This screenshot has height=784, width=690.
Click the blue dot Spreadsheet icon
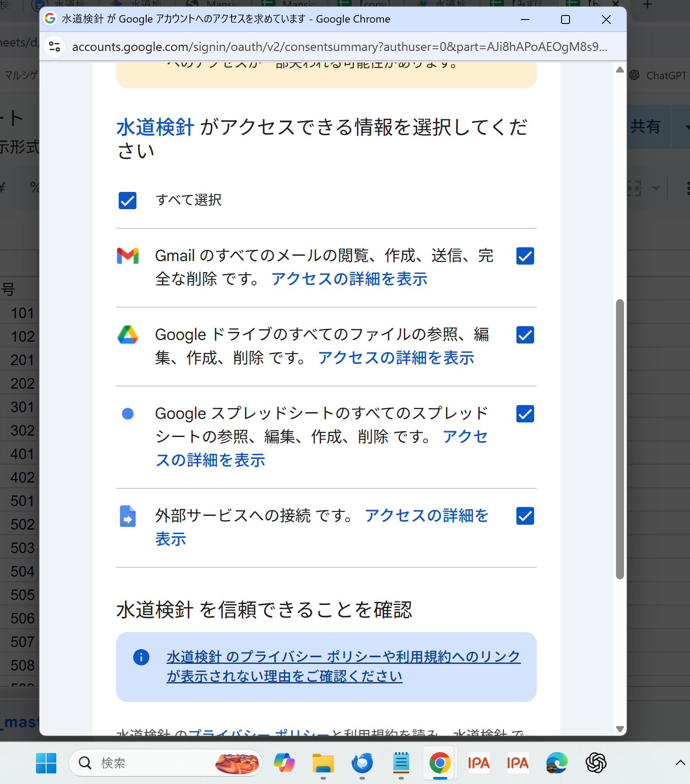click(128, 413)
